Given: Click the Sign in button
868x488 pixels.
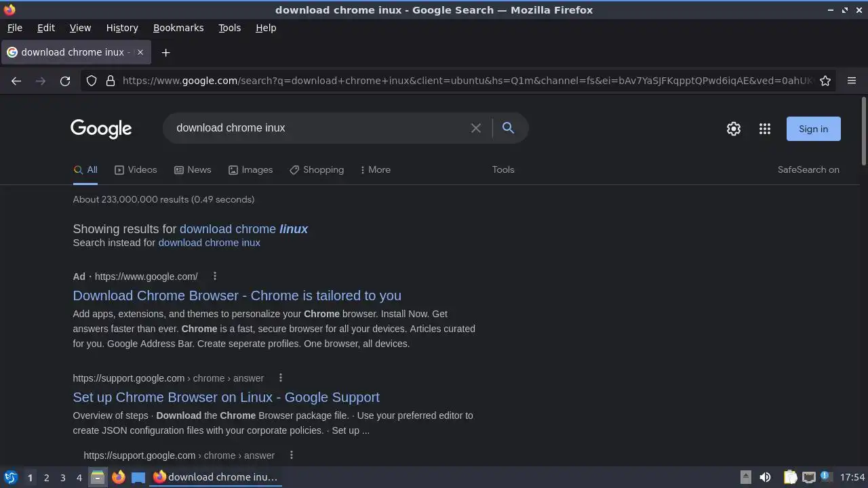Looking at the screenshot, I should [813, 129].
